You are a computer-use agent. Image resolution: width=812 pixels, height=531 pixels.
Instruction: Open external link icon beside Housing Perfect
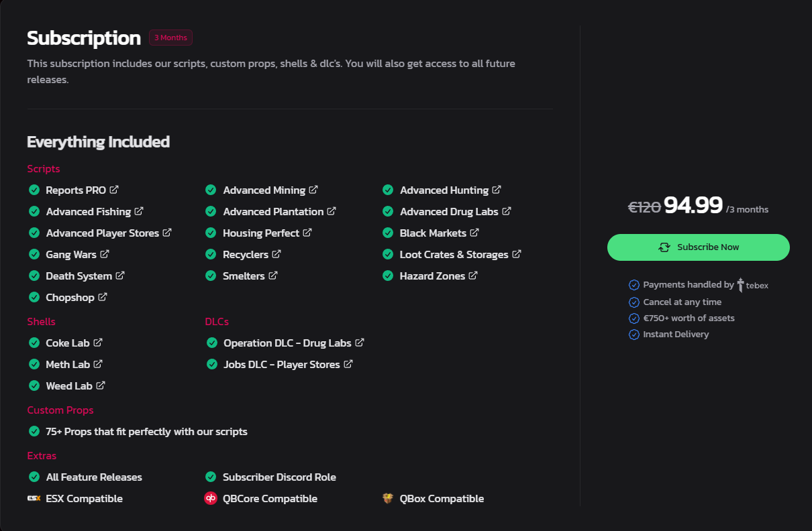pos(307,233)
